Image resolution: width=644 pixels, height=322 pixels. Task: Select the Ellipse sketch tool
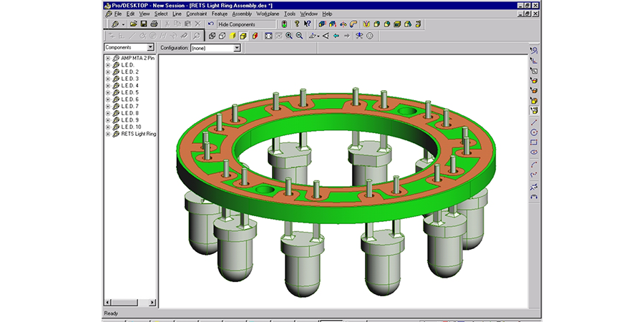click(x=534, y=152)
